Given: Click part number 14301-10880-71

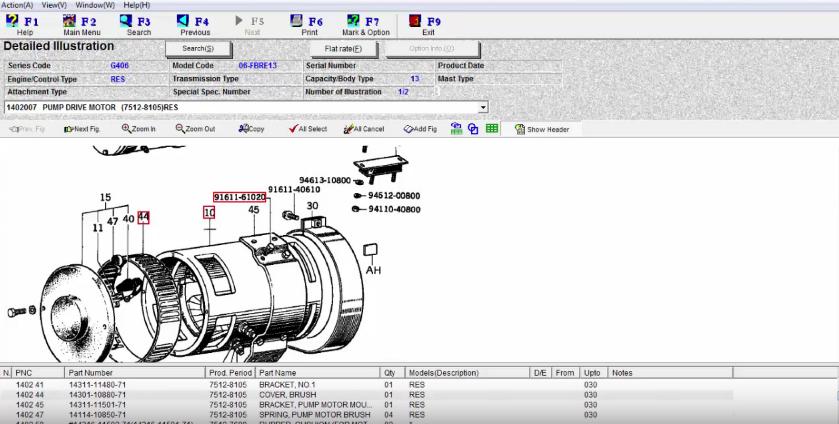Looking at the screenshot, I should [97, 395].
